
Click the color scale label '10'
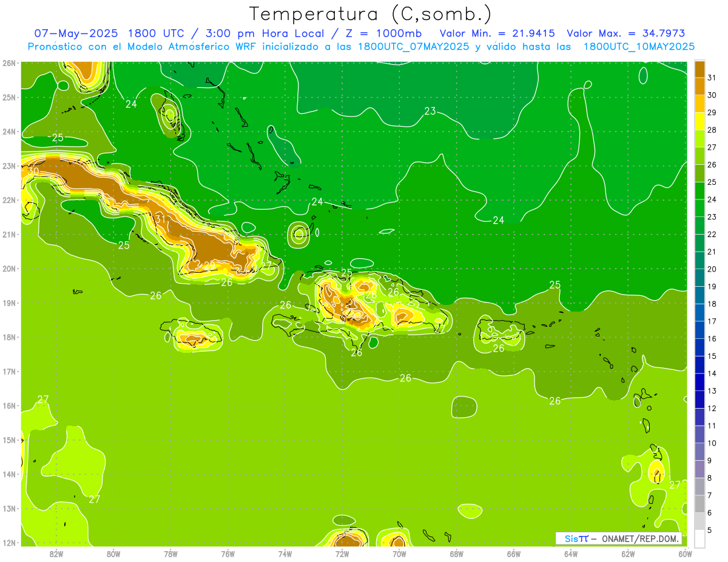pyautogui.click(x=712, y=443)
